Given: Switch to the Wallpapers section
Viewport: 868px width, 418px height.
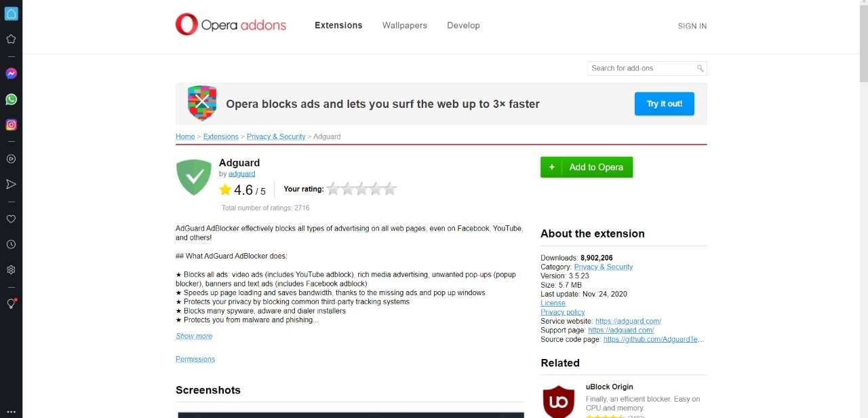Looking at the screenshot, I should 404,25.
